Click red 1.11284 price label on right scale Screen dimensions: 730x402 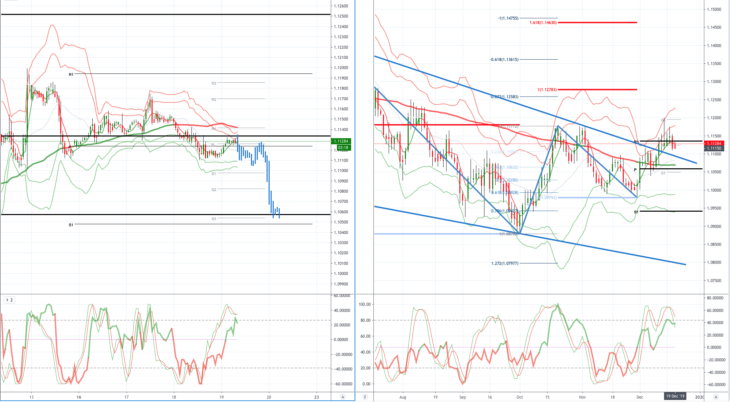coord(713,143)
